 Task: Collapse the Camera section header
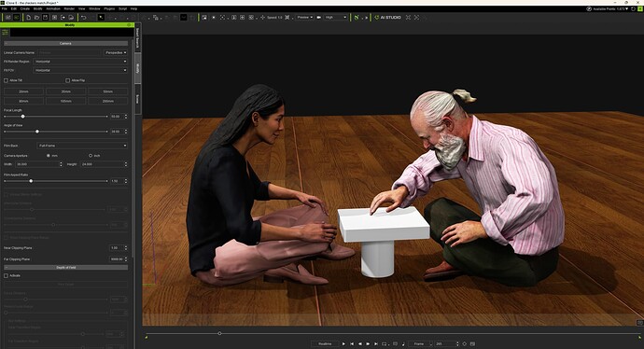(x=65, y=43)
